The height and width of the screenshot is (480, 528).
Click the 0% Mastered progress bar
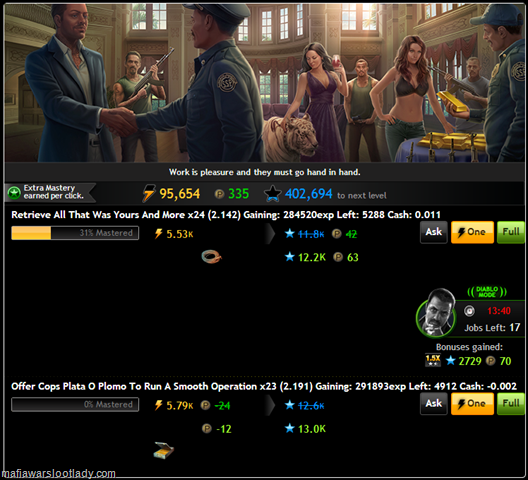pyautogui.click(x=75, y=405)
